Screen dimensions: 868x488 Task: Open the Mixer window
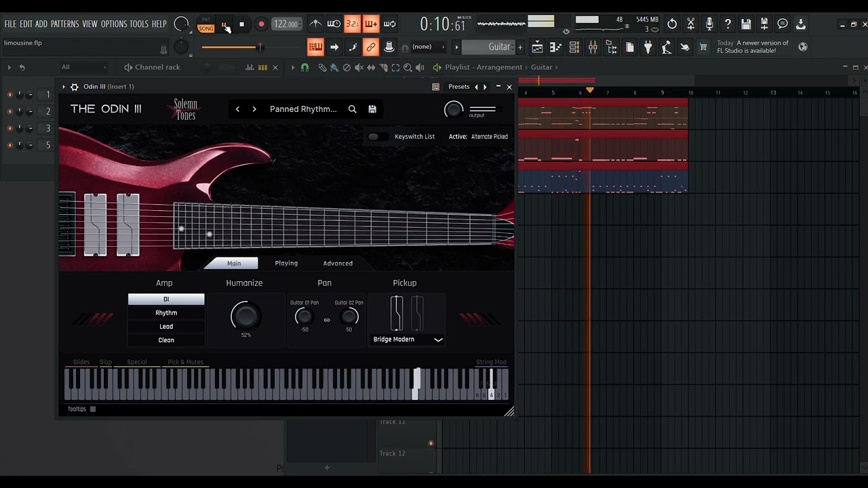[x=593, y=47]
